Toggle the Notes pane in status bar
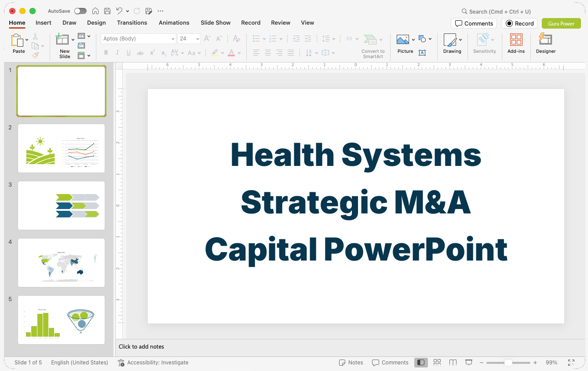Screen dimensions: 588x371 point(351,363)
